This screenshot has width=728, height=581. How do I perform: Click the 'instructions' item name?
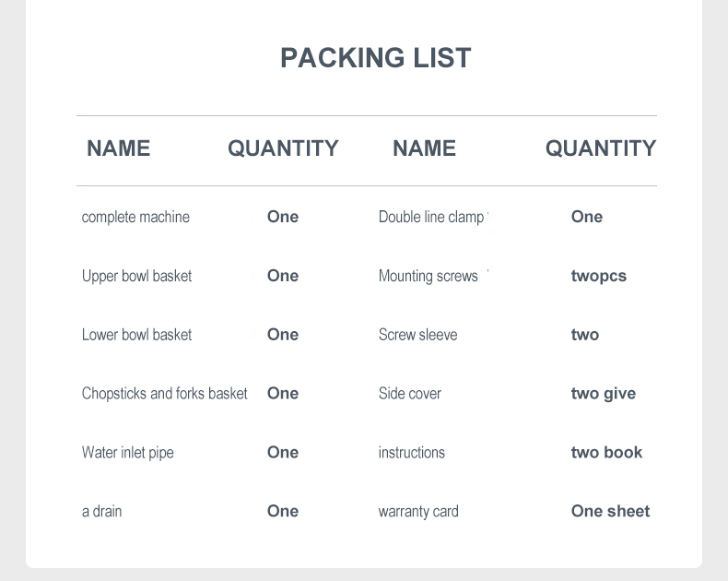(x=411, y=453)
